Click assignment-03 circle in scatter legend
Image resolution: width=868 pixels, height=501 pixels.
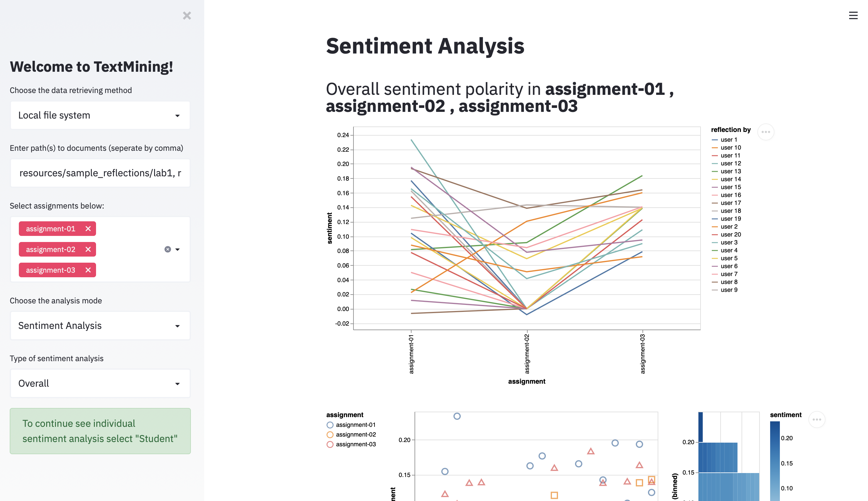click(x=330, y=444)
